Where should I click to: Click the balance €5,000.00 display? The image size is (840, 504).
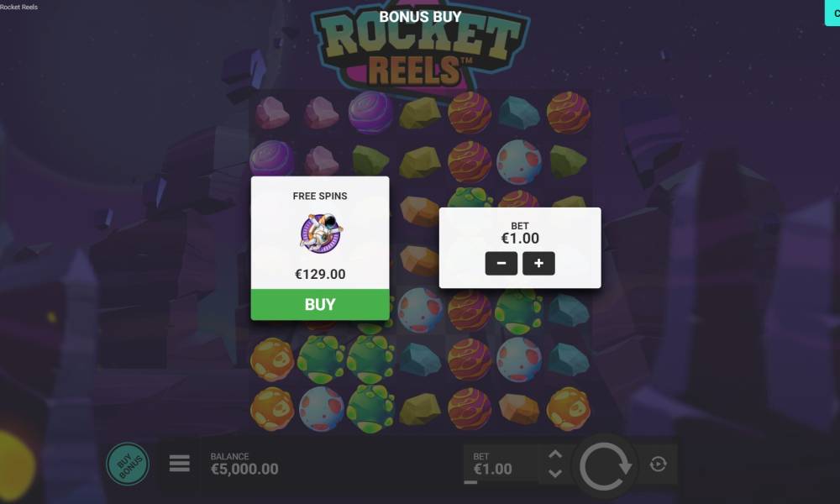coord(244,464)
